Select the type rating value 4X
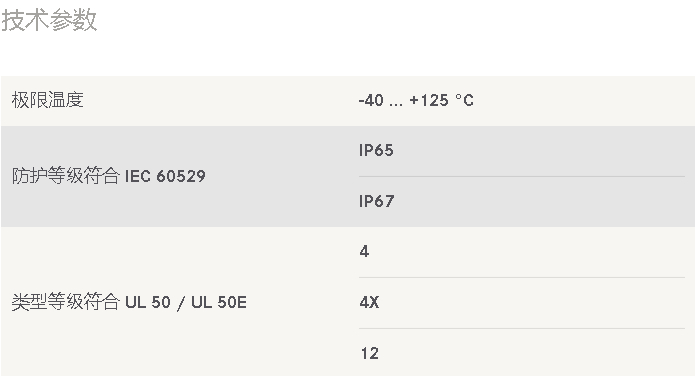695x376 pixels. click(369, 302)
